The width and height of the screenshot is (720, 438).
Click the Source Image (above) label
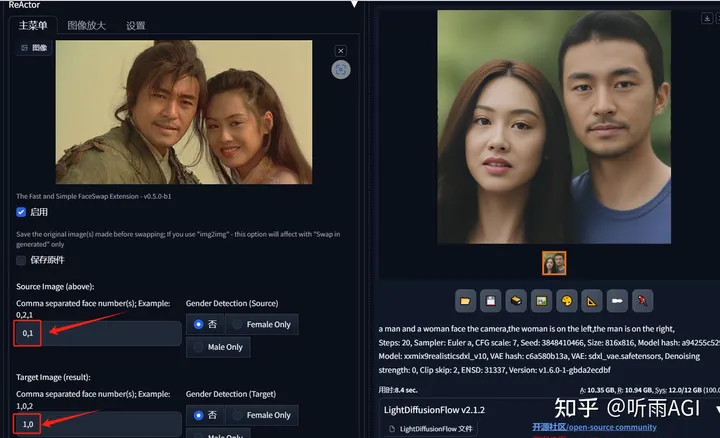pos(55,286)
